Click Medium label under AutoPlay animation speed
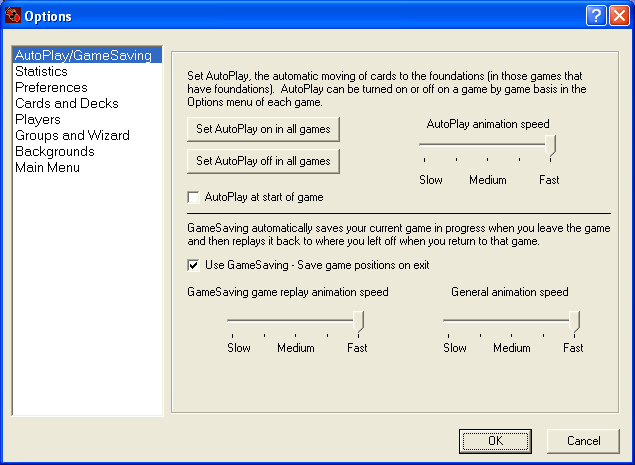 pos(488,180)
